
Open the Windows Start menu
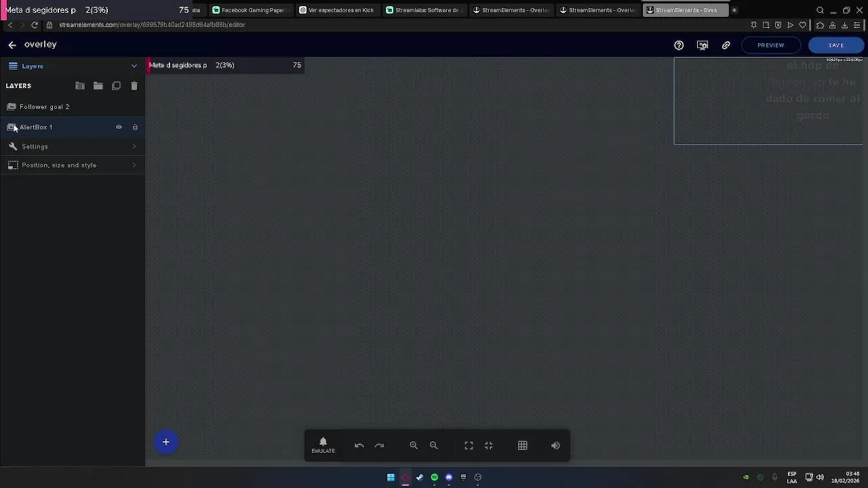click(391, 477)
